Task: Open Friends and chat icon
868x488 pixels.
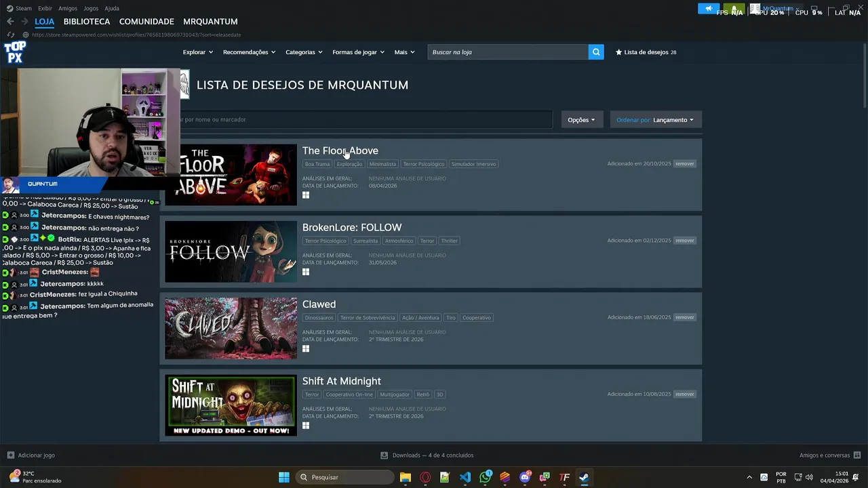Action: pos(857,455)
